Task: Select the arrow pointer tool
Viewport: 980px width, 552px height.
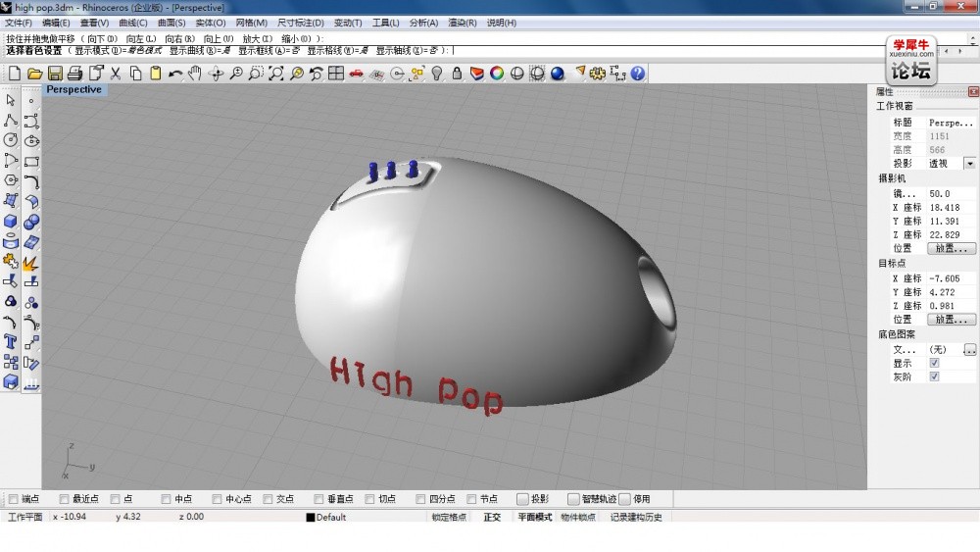Action: coord(11,100)
